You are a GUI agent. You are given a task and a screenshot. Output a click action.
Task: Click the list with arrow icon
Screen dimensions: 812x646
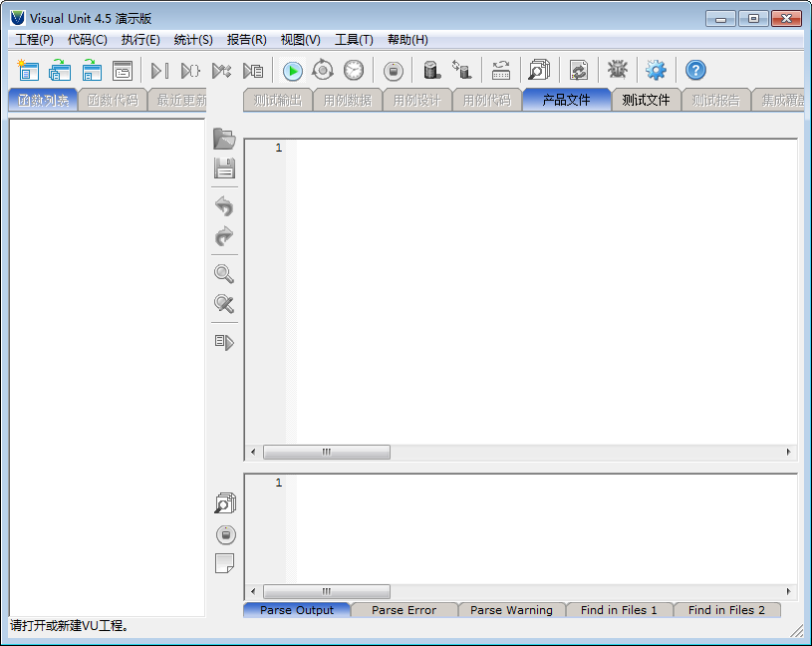point(224,342)
